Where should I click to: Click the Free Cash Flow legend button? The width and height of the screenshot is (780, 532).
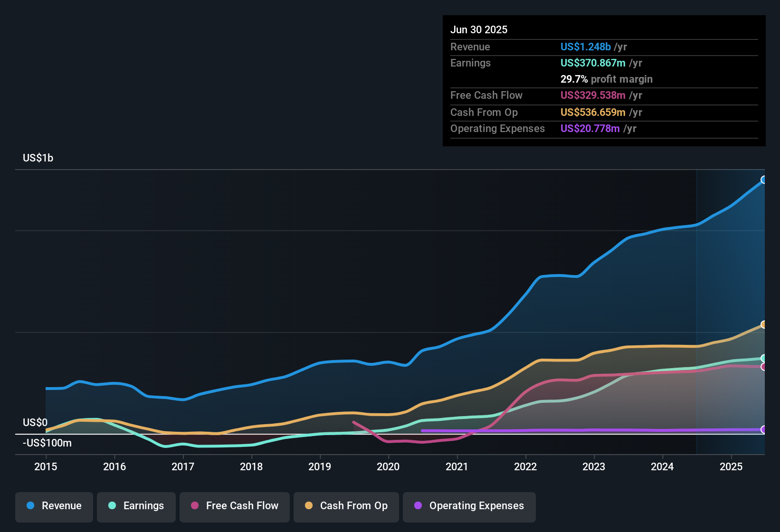(x=234, y=506)
